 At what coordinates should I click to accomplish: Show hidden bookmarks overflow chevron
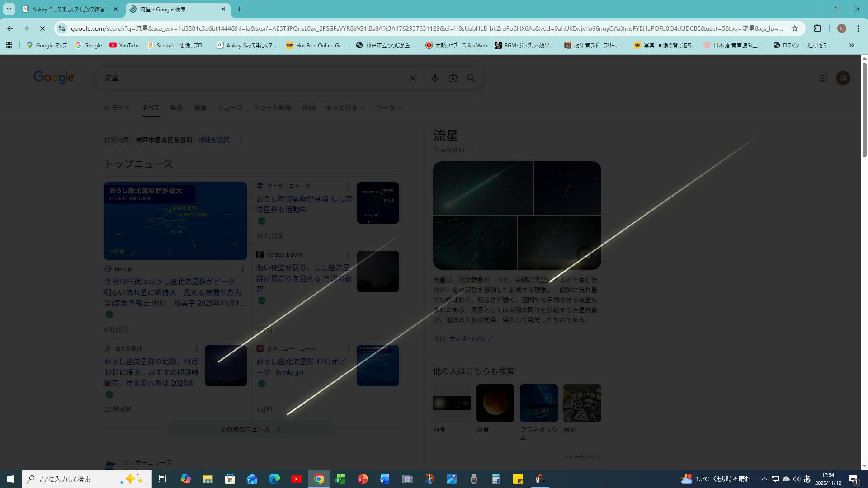tap(851, 45)
